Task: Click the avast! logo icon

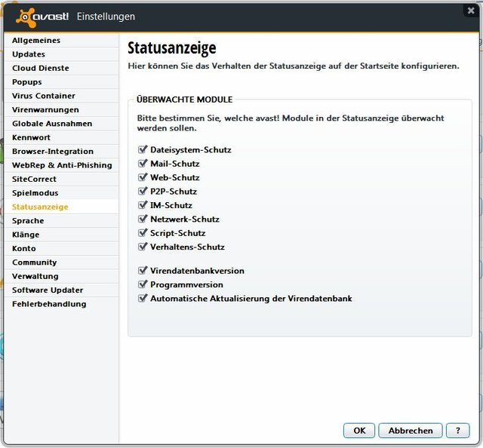Action: (26, 17)
